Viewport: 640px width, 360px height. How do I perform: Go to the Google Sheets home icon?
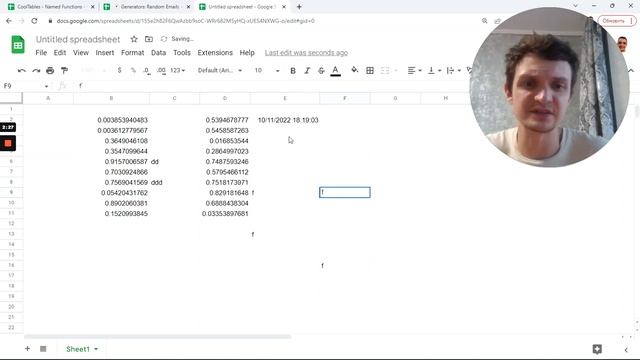pyautogui.click(x=18, y=44)
